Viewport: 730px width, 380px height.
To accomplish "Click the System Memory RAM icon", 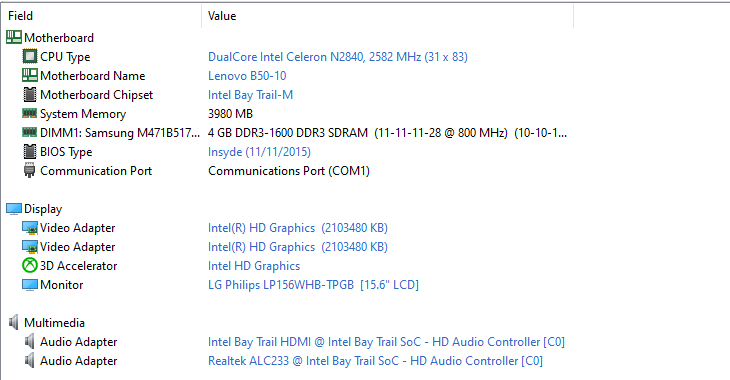I will pyautogui.click(x=29, y=113).
